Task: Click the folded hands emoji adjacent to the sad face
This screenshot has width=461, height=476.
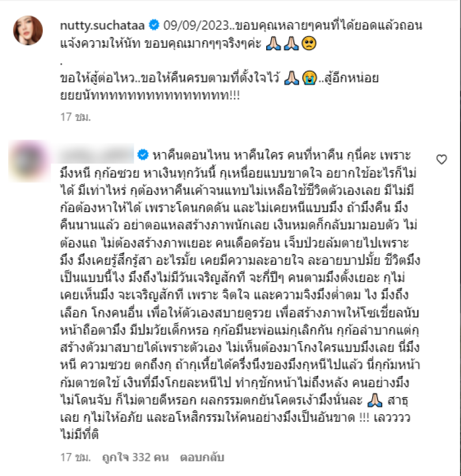Action: pyautogui.click(x=291, y=43)
